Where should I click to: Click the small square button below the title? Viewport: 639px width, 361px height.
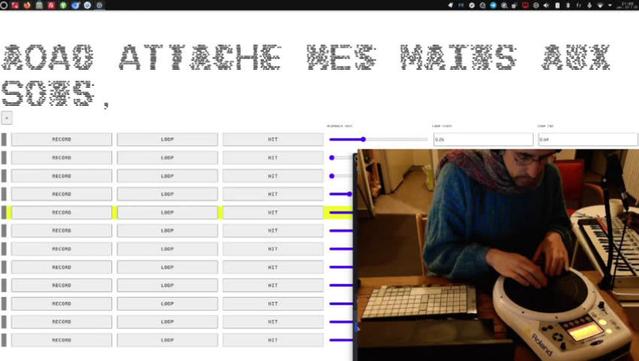point(7,118)
